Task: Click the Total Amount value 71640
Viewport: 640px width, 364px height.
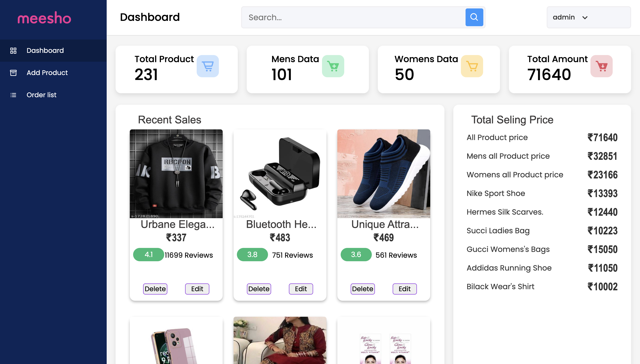Action: pos(549,75)
